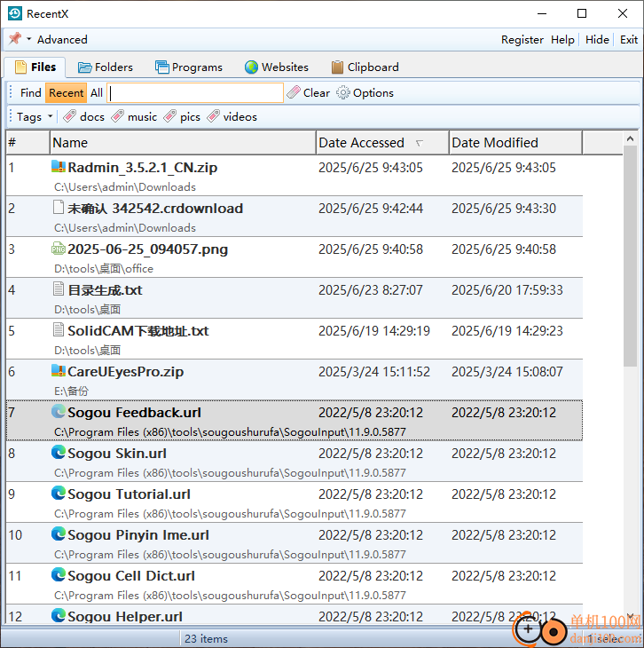
Task: Click the videos tag icon
Action: [x=213, y=116]
